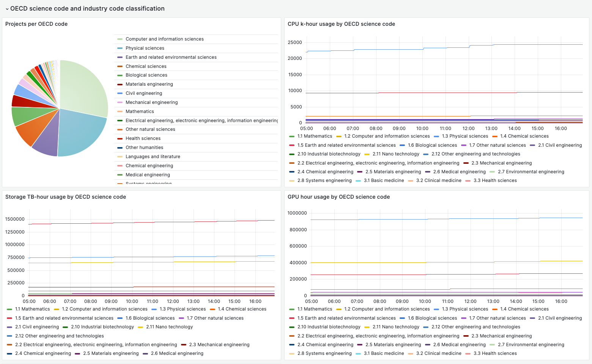Open the Projects per OECD code panel menu
Image resolution: width=592 pixels, height=364 pixels.
click(36, 24)
